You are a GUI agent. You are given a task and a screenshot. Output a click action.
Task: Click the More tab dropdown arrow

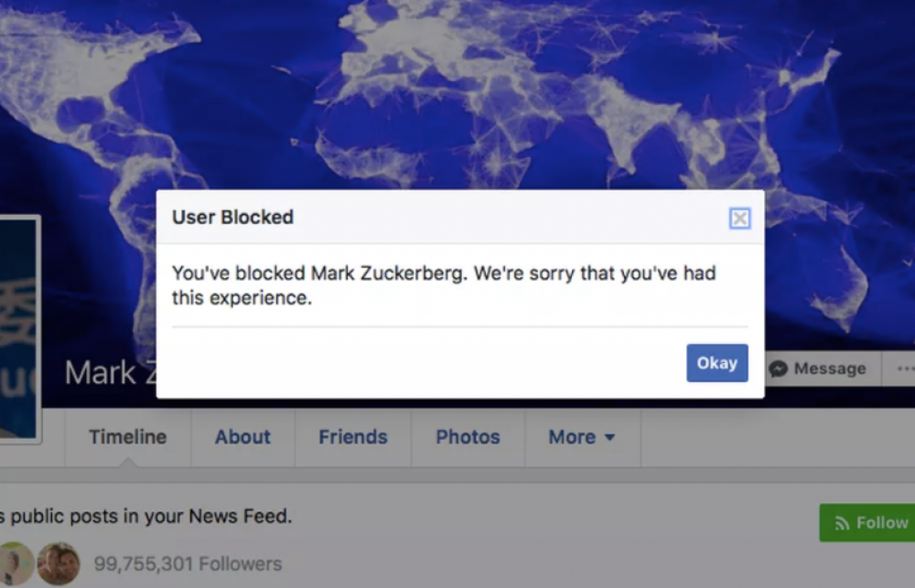coord(609,437)
